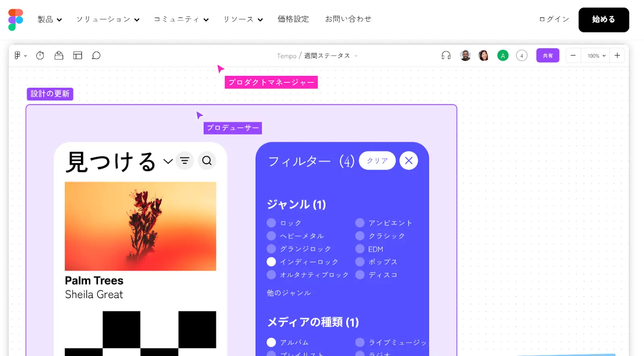
Task: Select the comment bubble tool
Action: [96, 56]
